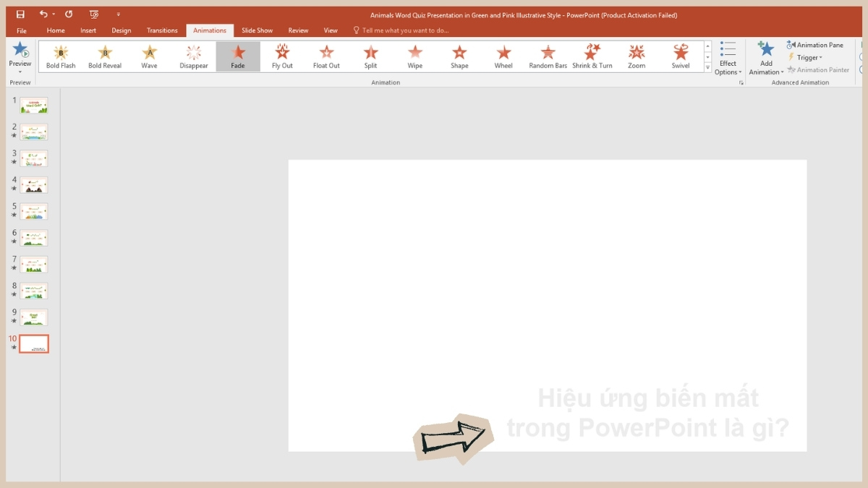The height and width of the screenshot is (488, 868).
Task: Apply the Random Bars animation
Action: [548, 55]
